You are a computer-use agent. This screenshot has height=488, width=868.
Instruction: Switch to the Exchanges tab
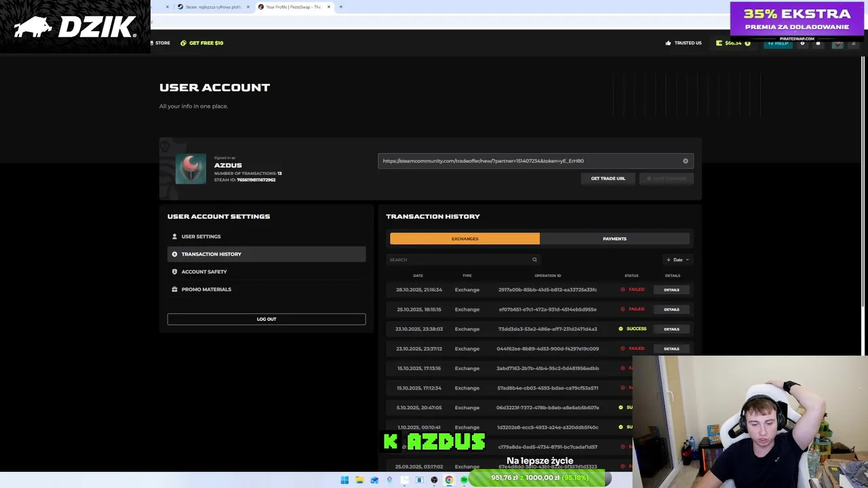pyautogui.click(x=465, y=239)
